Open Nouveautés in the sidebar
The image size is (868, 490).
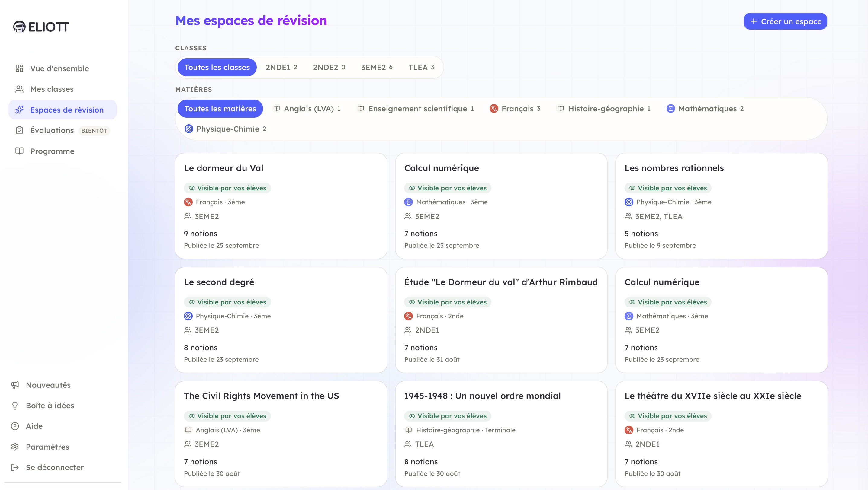click(63, 385)
